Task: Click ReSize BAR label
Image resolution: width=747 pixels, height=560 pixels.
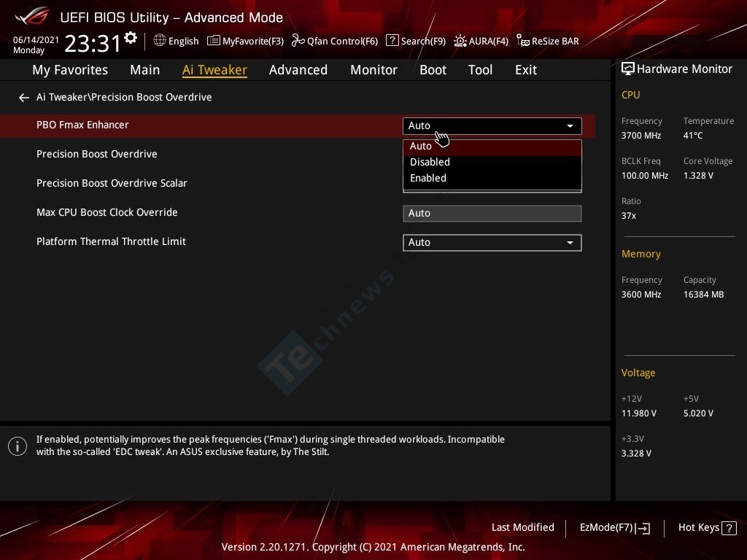Action: tap(555, 41)
